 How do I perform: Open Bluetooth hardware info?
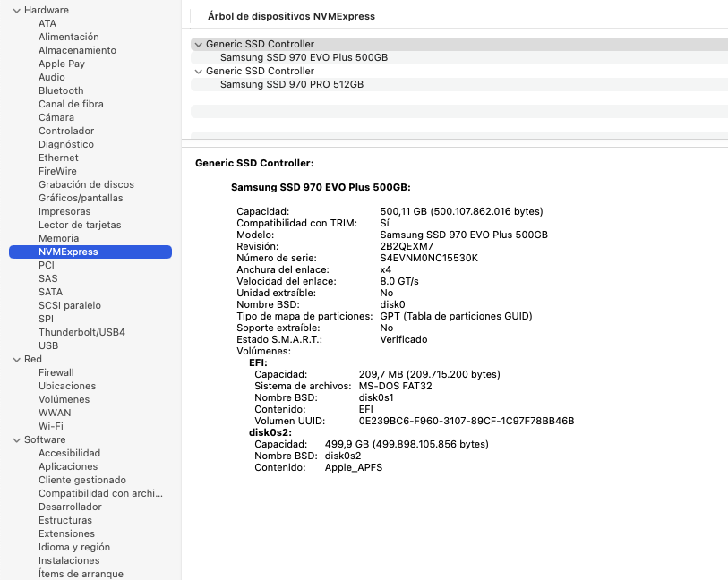[x=61, y=91]
